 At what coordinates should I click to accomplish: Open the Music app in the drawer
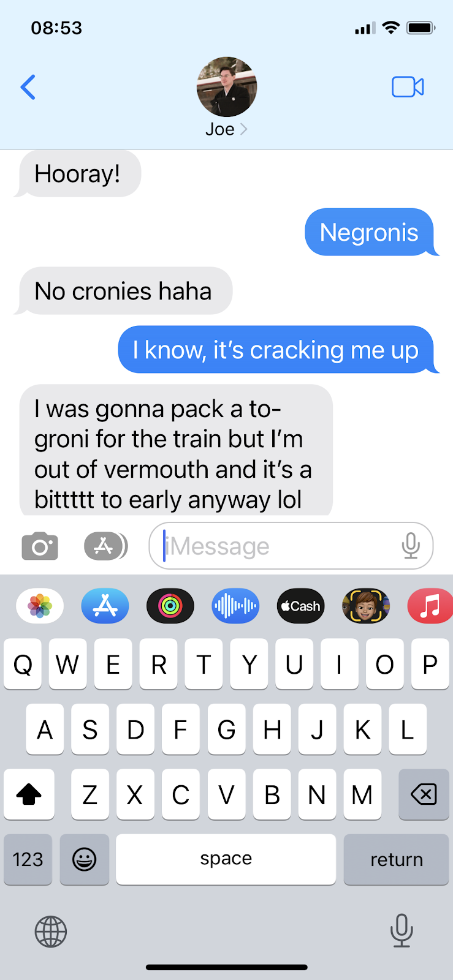pyautogui.click(x=430, y=606)
